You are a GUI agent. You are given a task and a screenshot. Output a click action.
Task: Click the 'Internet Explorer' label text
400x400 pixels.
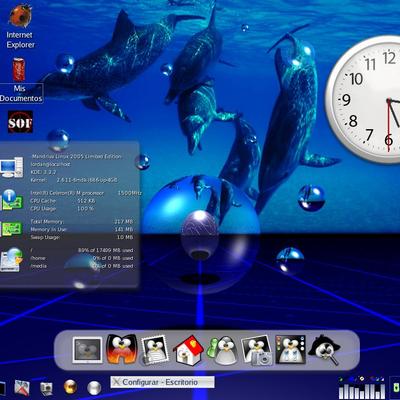click(20, 40)
